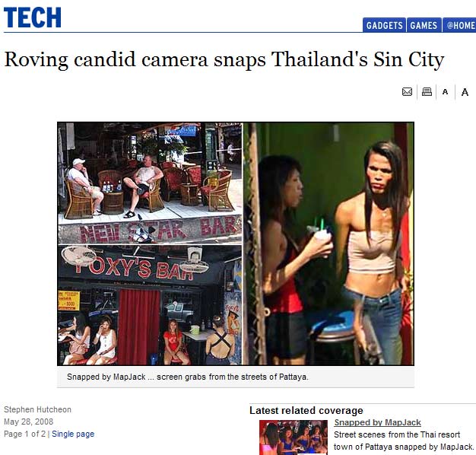Image resolution: width=476 pixels, height=455 pixels.
Task: Open the @Home tab
Action: (459, 25)
